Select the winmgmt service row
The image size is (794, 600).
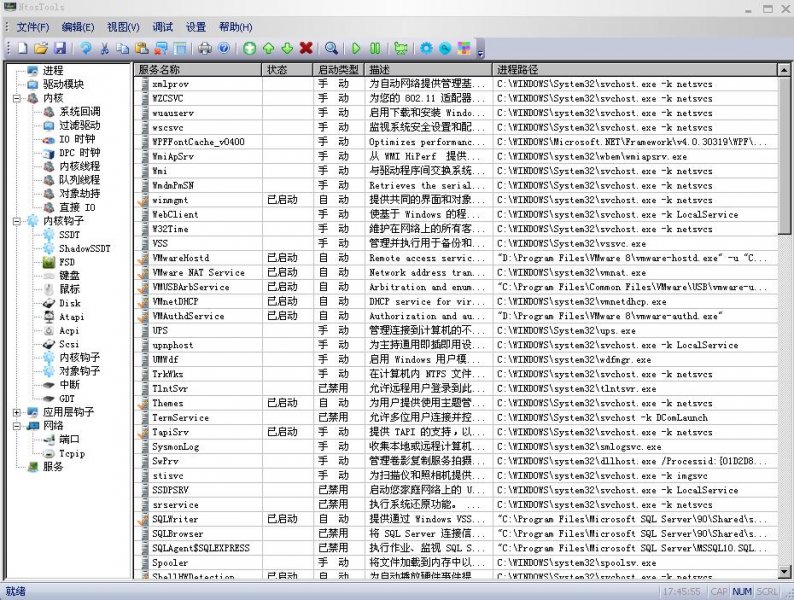tap(456, 200)
